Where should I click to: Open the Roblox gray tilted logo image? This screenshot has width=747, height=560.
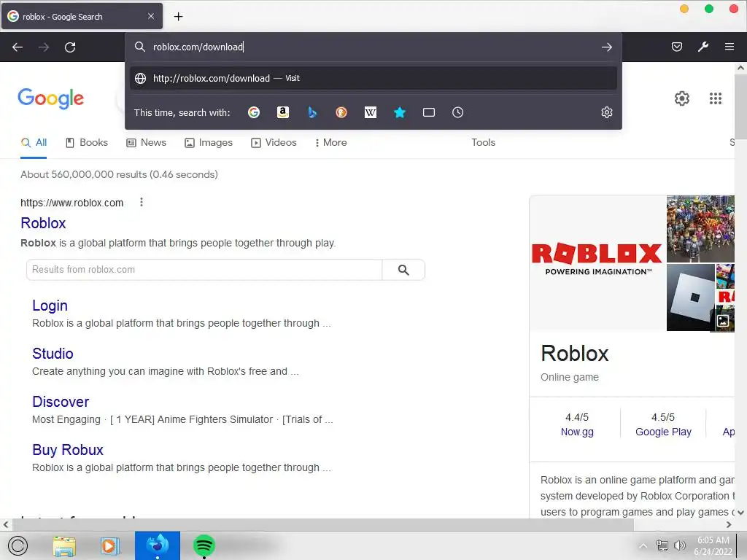pos(691,297)
